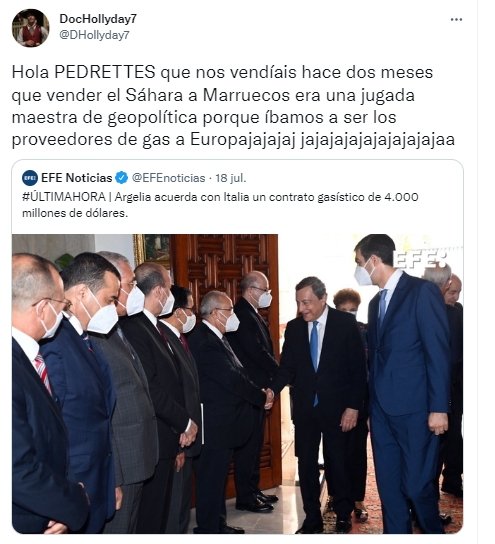
Task: Open the three-dots more options menu
Action: click(456, 20)
